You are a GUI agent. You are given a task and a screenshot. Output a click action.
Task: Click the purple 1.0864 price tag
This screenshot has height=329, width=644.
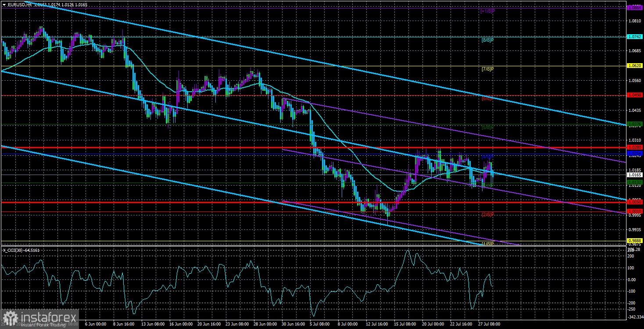pos(635,8)
